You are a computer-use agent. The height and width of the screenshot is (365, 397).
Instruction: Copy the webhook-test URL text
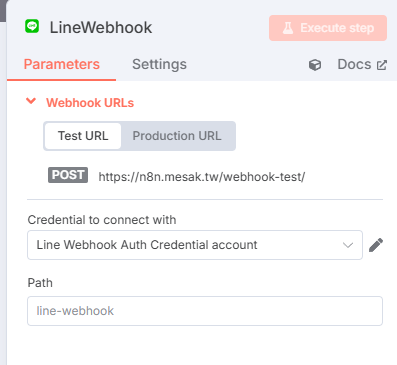click(x=202, y=177)
